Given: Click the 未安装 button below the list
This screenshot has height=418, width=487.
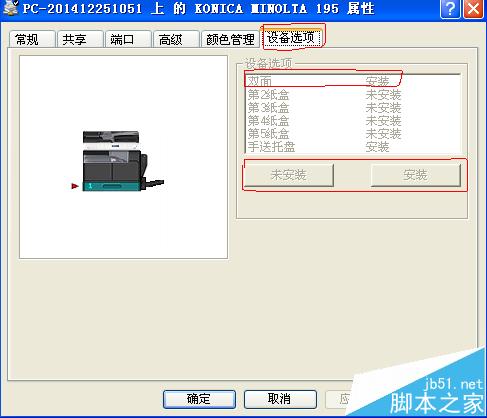Looking at the screenshot, I should click(289, 175).
